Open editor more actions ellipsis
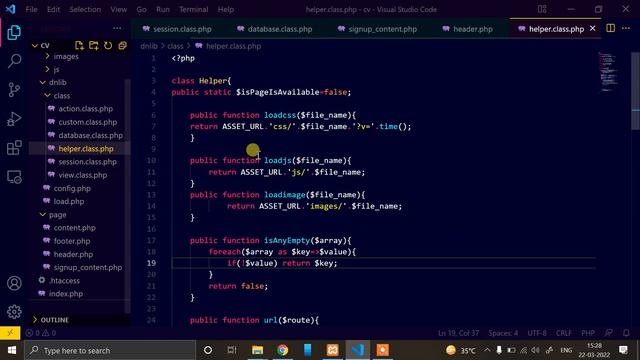This screenshot has height=360, width=640. (626, 28)
